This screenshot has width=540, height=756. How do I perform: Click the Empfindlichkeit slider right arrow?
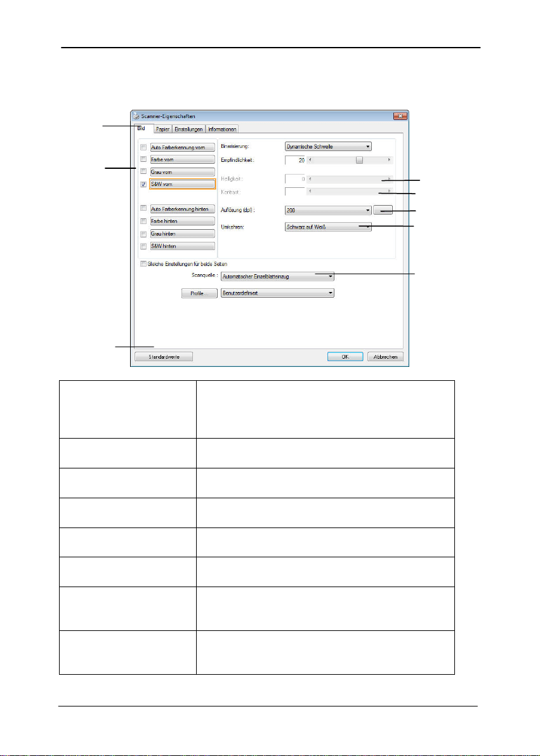pyautogui.click(x=389, y=159)
